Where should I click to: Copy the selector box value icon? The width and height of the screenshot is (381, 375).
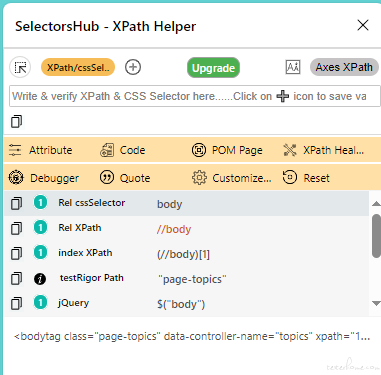(16, 122)
